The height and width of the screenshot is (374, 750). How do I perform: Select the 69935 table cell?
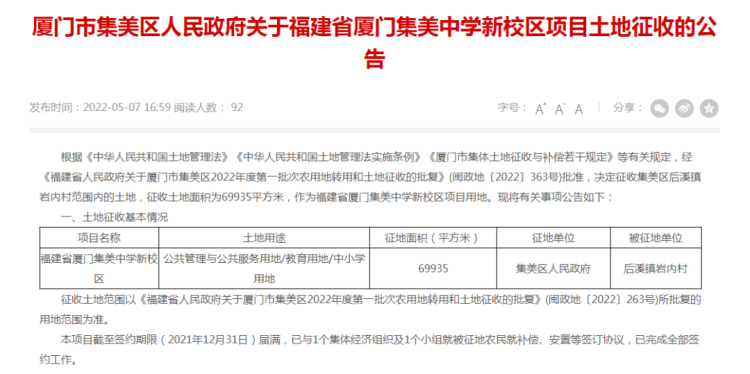pyautogui.click(x=433, y=268)
